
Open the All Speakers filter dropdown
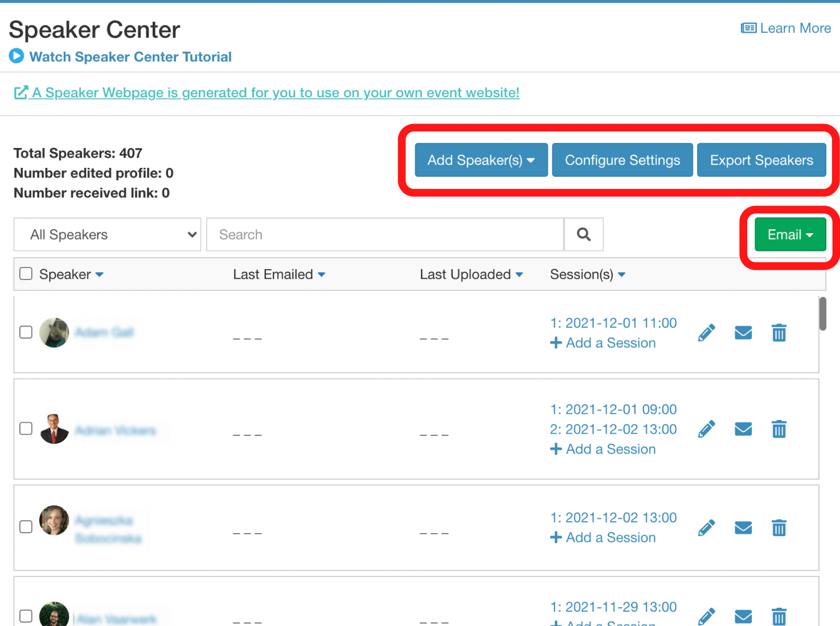(x=107, y=234)
